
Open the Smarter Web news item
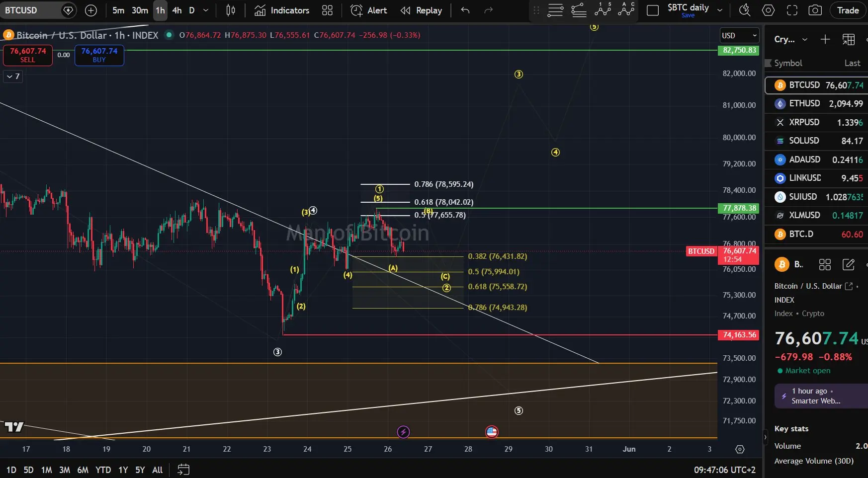click(x=821, y=396)
